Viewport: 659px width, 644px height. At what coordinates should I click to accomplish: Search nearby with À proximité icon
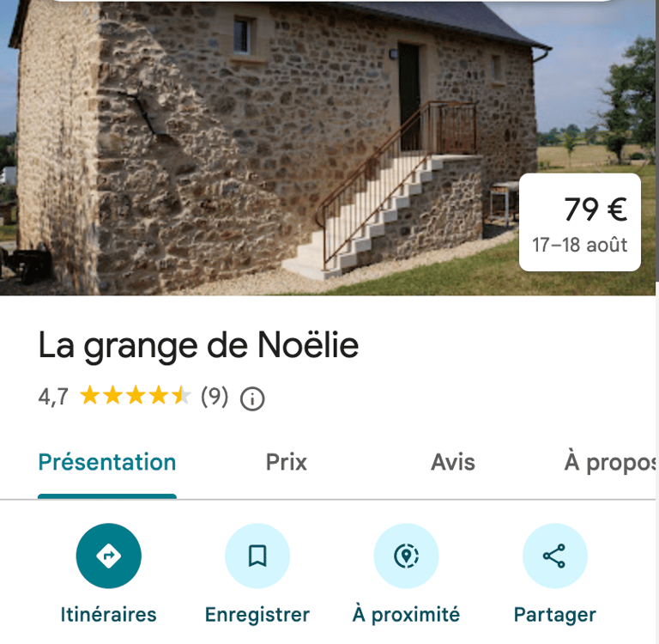pyautogui.click(x=406, y=556)
